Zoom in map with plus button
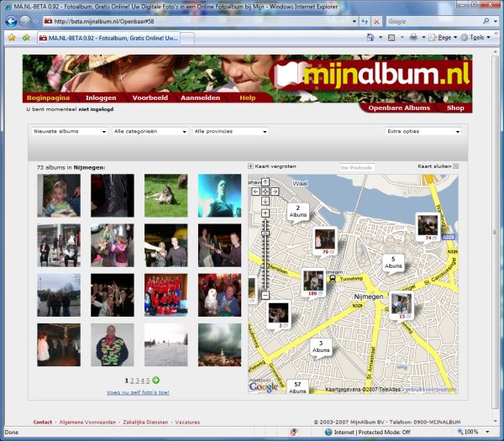This screenshot has width=504, height=441. [x=265, y=213]
